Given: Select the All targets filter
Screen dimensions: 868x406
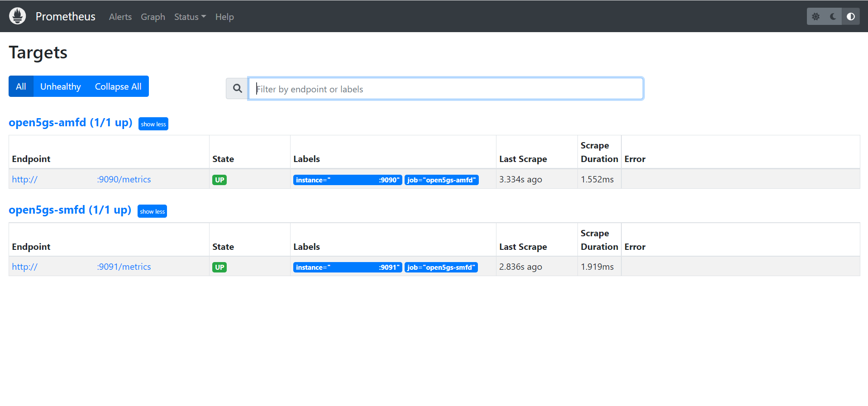Looking at the screenshot, I should tap(21, 86).
